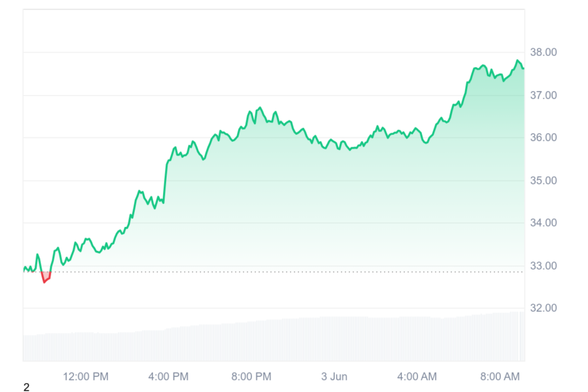The width and height of the screenshot is (588, 392).
Task: Click the 38.00 price axis label
Action: point(543,52)
